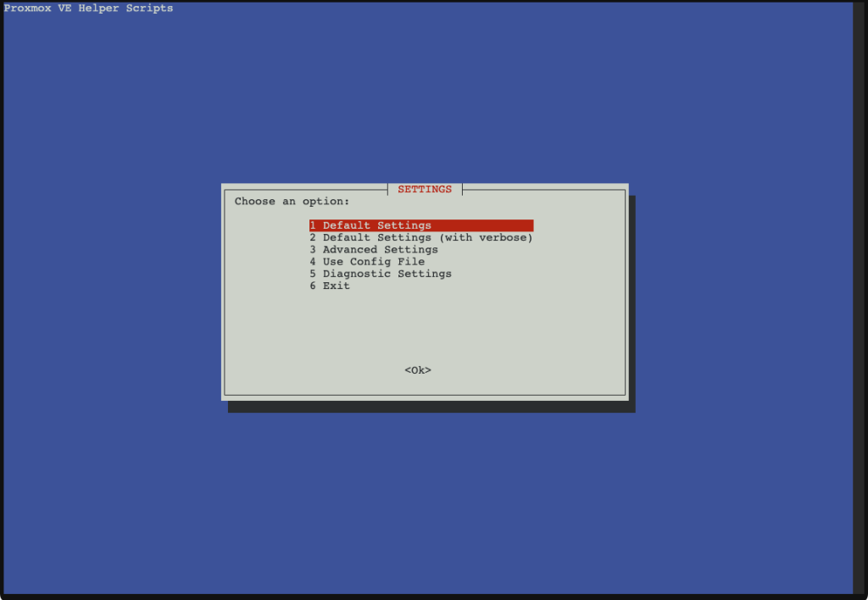Click the 'Choose an option:' prompt text
Image resolution: width=868 pixels, height=600 pixels.
[292, 202]
